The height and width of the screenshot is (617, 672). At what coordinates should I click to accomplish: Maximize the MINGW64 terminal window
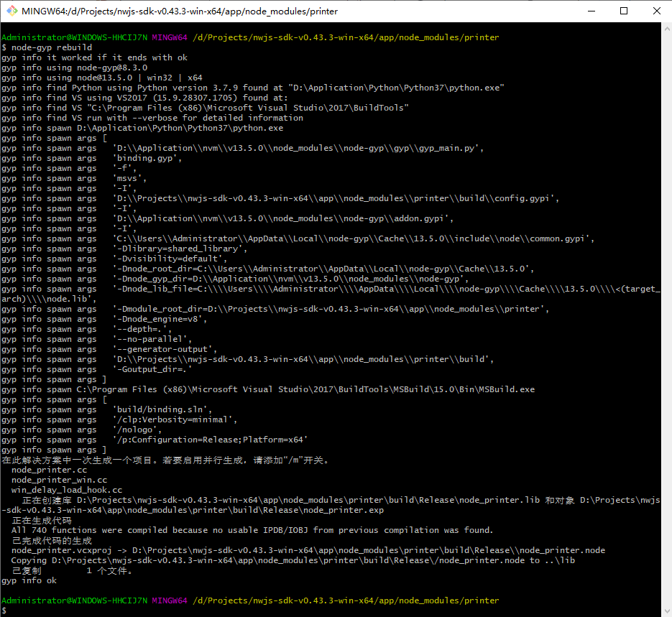[624, 11]
